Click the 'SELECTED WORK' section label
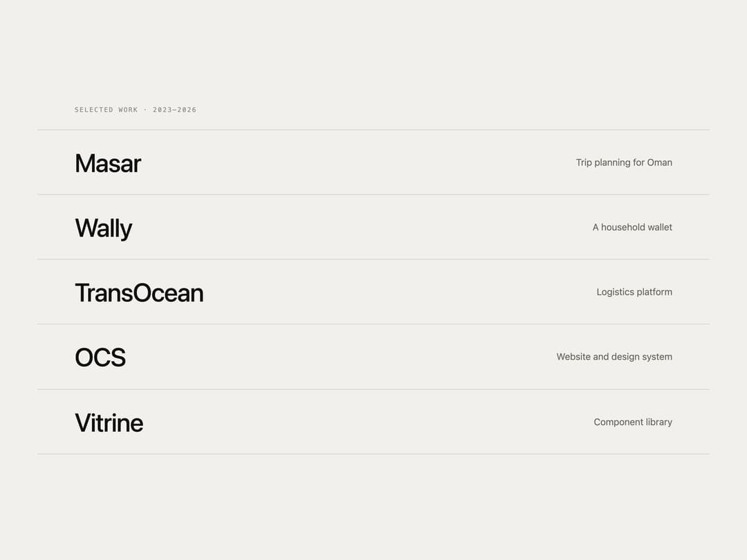Viewport: 747px width, 560px height. tap(106, 110)
